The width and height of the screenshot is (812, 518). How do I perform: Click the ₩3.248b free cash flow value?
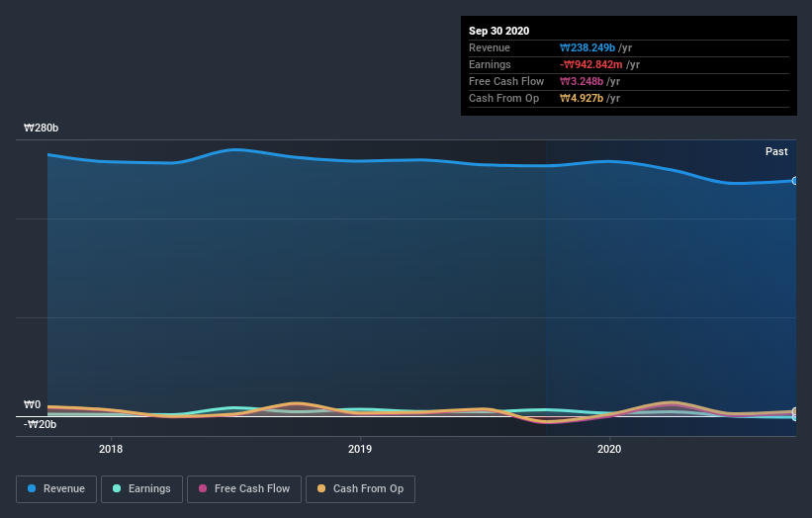pyautogui.click(x=581, y=81)
